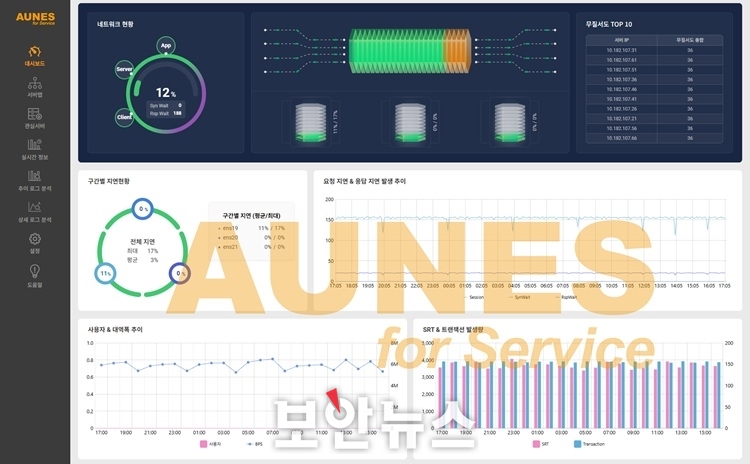This screenshot has height=464, width=750.
Task: Open the 설정 settings gear icon
Action: pos(34,239)
